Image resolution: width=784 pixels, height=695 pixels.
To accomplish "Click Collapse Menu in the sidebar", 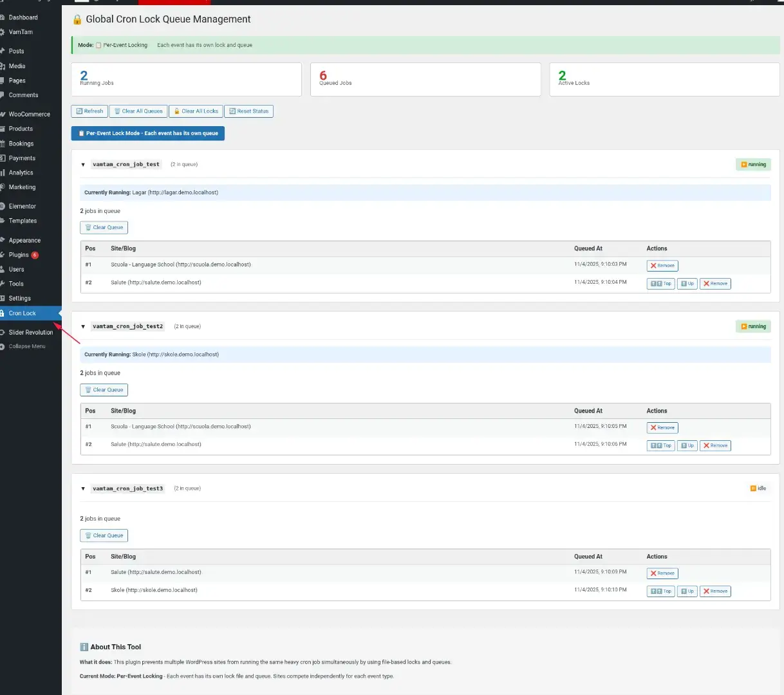I will (x=26, y=346).
